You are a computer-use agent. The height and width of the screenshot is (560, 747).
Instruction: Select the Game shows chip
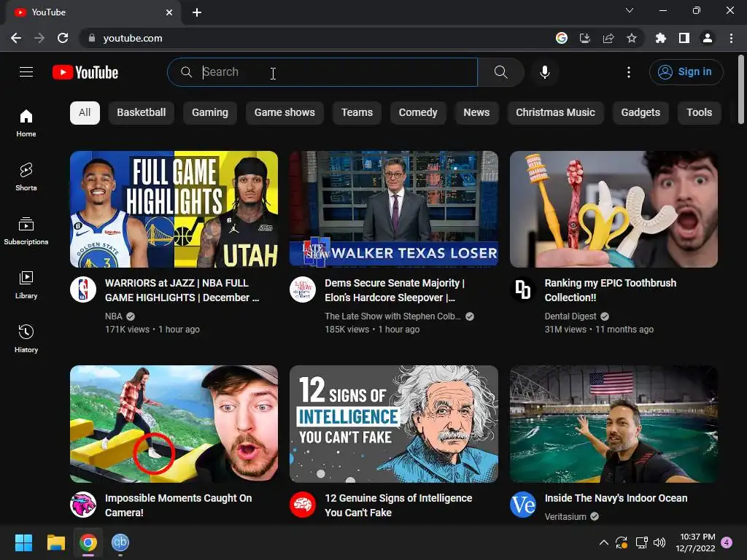[x=285, y=113]
